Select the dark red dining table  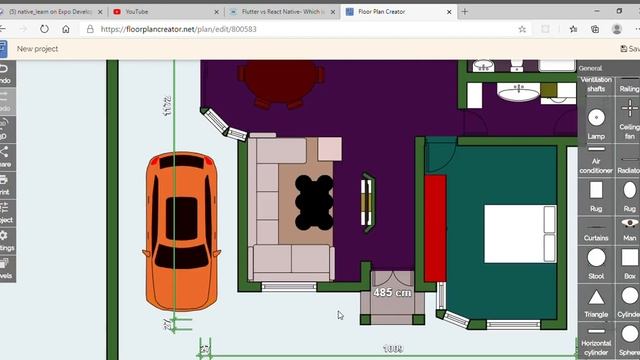pyautogui.click(x=280, y=84)
